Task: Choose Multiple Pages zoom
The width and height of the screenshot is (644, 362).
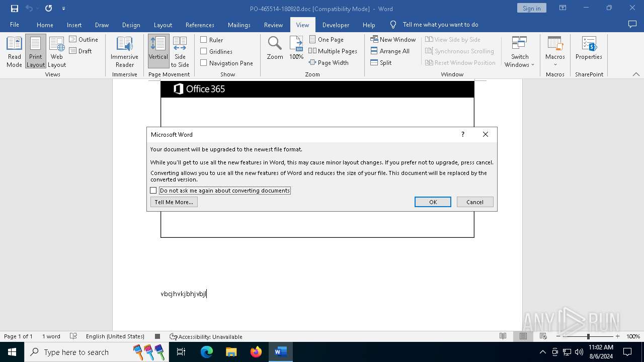Action: click(333, 51)
